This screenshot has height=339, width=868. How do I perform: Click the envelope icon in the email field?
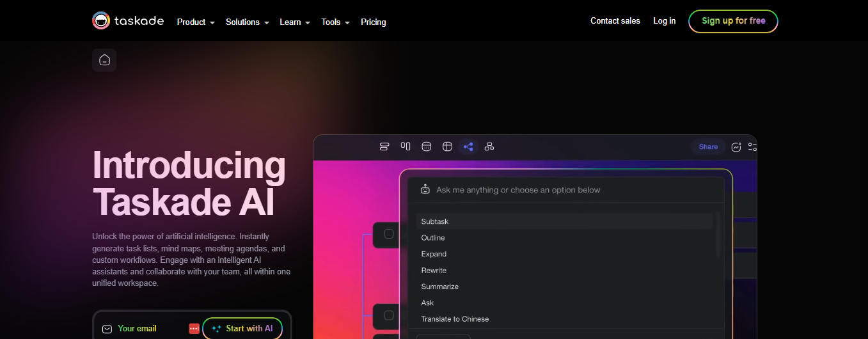107,329
